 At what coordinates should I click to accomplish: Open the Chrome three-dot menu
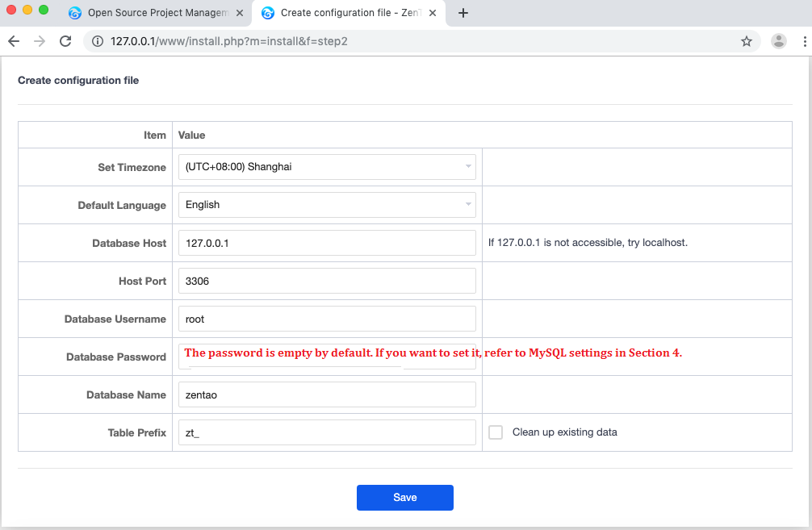[x=804, y=41]
